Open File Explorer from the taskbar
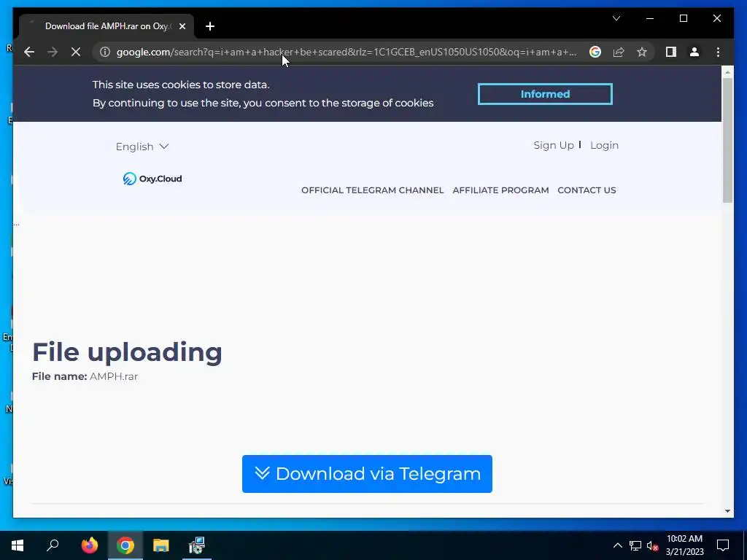Viewport: 747px width, 560px height. pyautogui.click(x=161, y=545)
